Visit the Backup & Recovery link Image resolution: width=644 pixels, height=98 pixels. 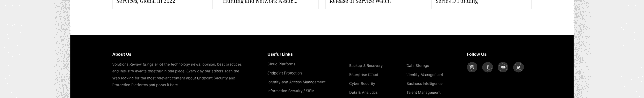click(366, 66)
